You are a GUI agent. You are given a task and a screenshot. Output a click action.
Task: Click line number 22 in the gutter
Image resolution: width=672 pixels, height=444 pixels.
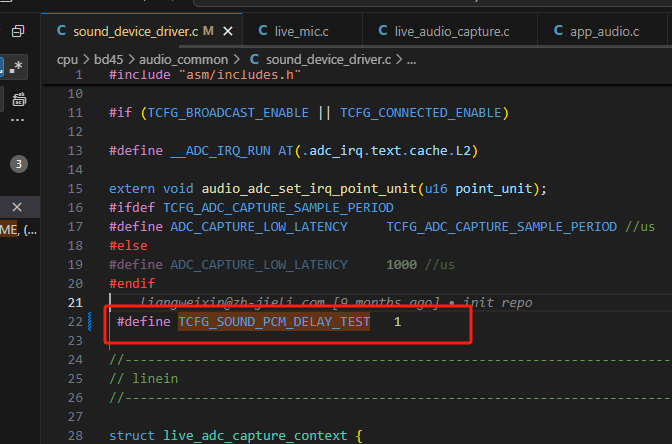(x=75, y=322)
